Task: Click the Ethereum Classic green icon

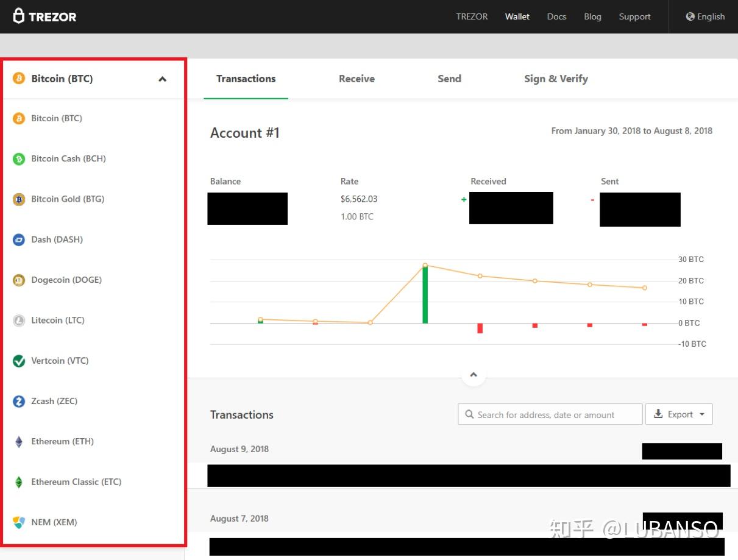Action: coord(19,482)
